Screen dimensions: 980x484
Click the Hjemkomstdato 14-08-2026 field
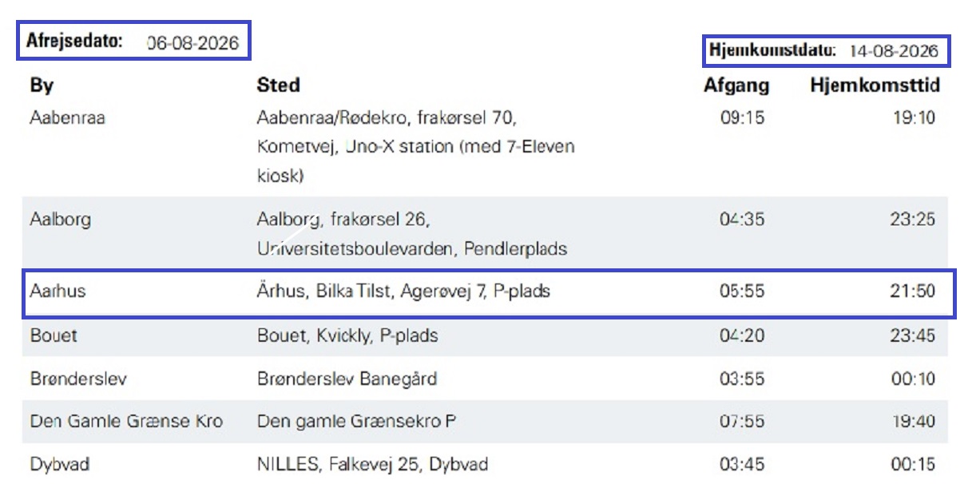(x=825, y=50)
